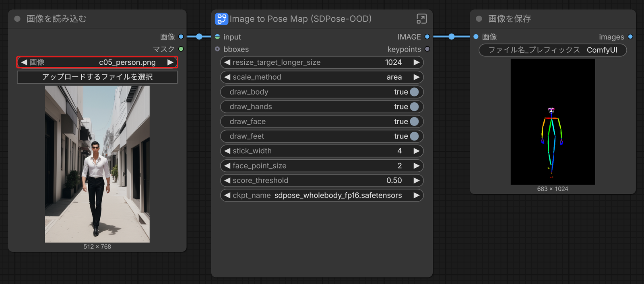Increase resize_target_longer_size with the right arrow
Viewport: 644px width, 284px height.
[x=417, y=62]
